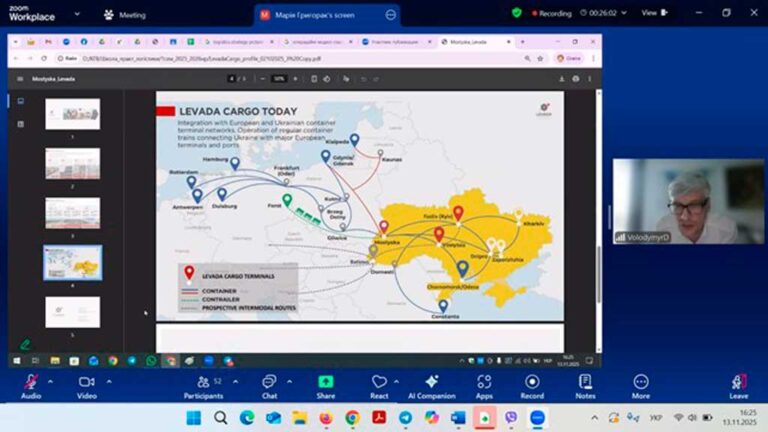Open the Apps button in Zoom
The image size is (768, 432).
(x=484, y=384)
